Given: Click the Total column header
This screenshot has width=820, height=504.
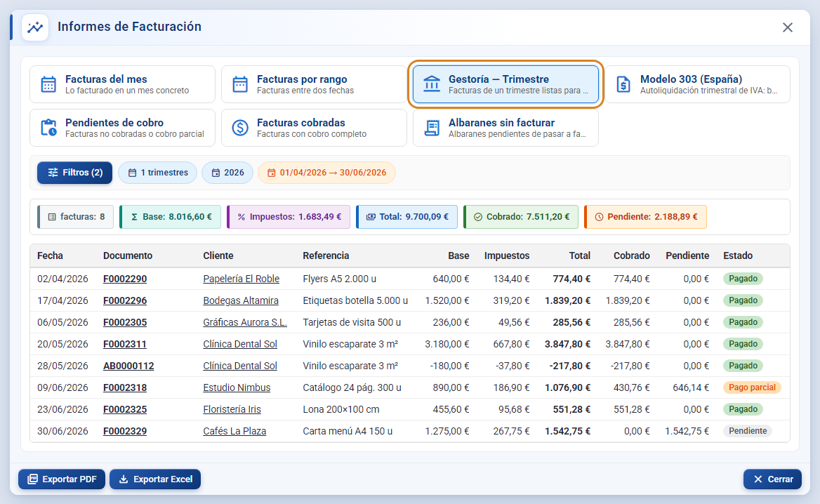Looking at the screenshot, I should [x=579, y=256].
